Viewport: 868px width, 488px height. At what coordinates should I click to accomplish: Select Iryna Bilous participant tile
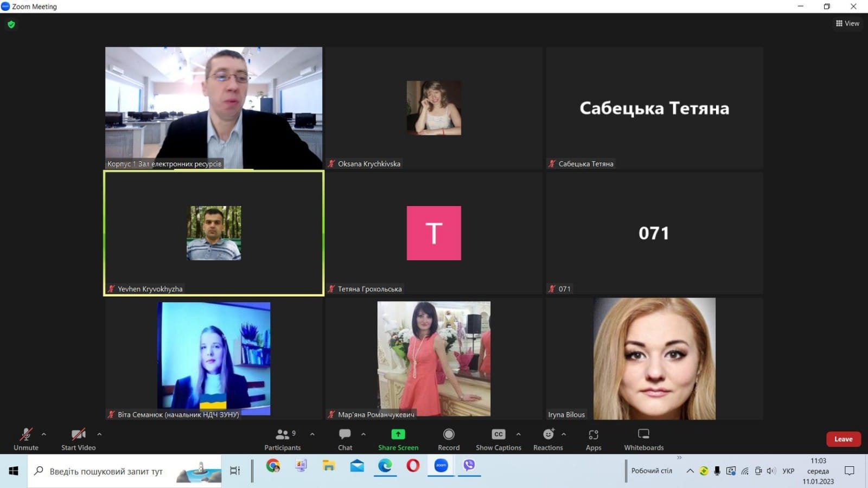pyautogui.click(x=654, y=358)
